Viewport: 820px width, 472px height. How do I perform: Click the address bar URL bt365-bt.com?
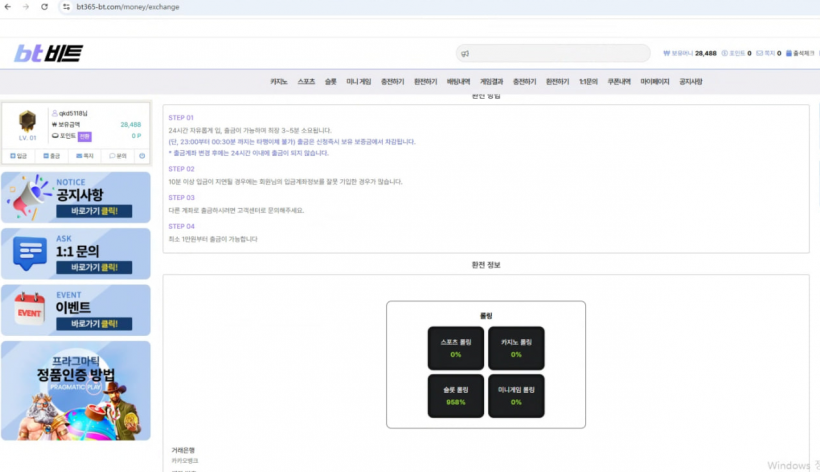point(128,7)
